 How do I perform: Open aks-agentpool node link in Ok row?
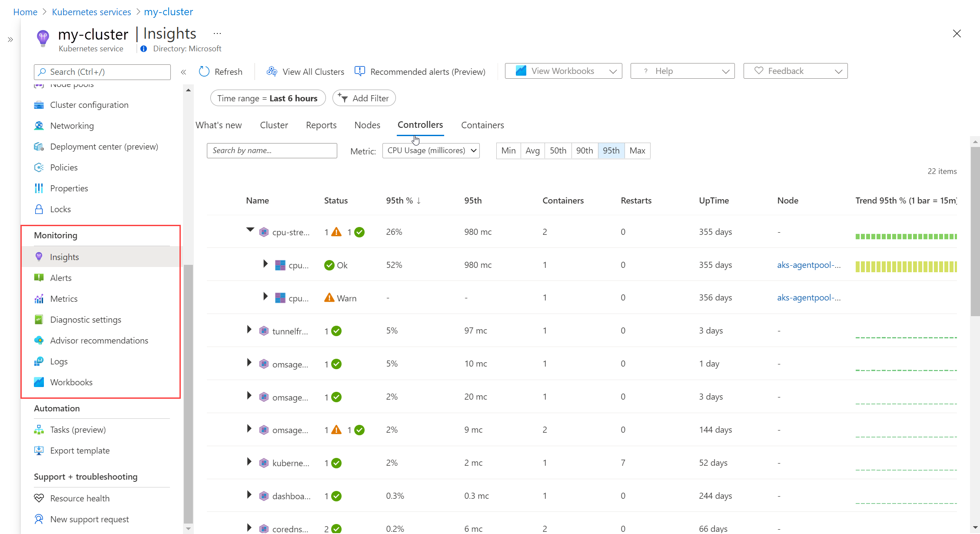(x=809, y=265)
